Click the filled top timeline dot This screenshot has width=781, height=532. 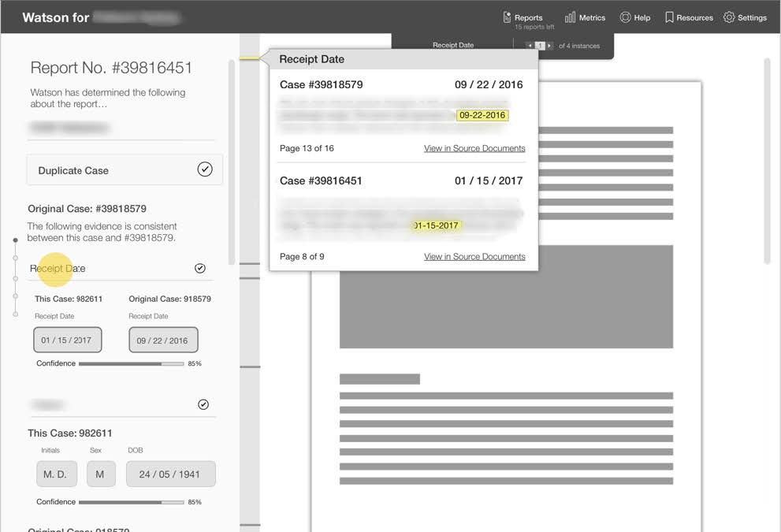pos(15,240)
